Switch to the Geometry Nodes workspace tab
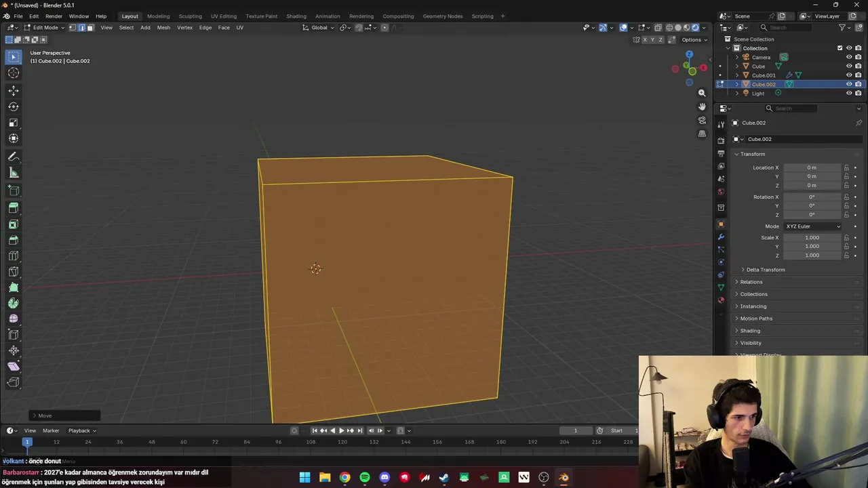The height and width of the screenshot is (488, 868). (x=443, y=16)
